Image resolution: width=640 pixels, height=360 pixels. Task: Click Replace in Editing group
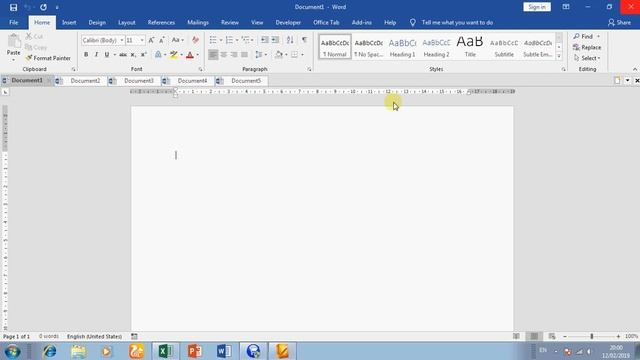point(587,47)
